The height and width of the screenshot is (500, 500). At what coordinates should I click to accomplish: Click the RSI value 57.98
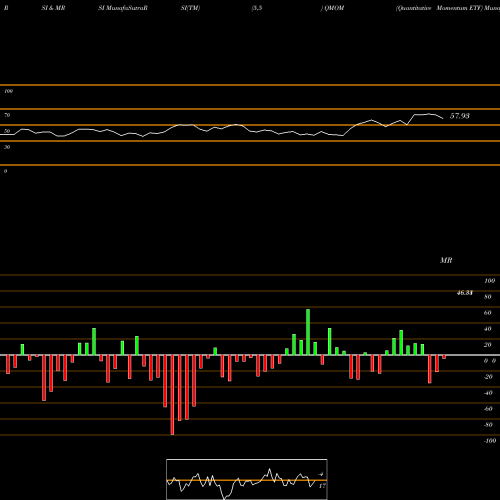click(460, 116)
